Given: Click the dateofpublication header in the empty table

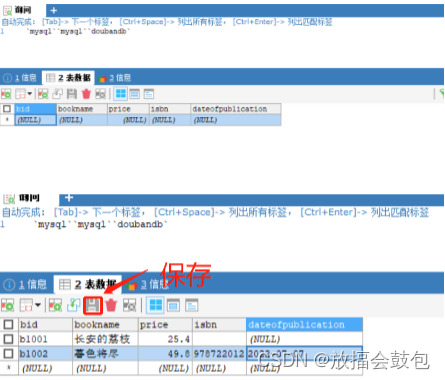Looking at the screenshot, I should pyautogui.click(x=236, y=109).
